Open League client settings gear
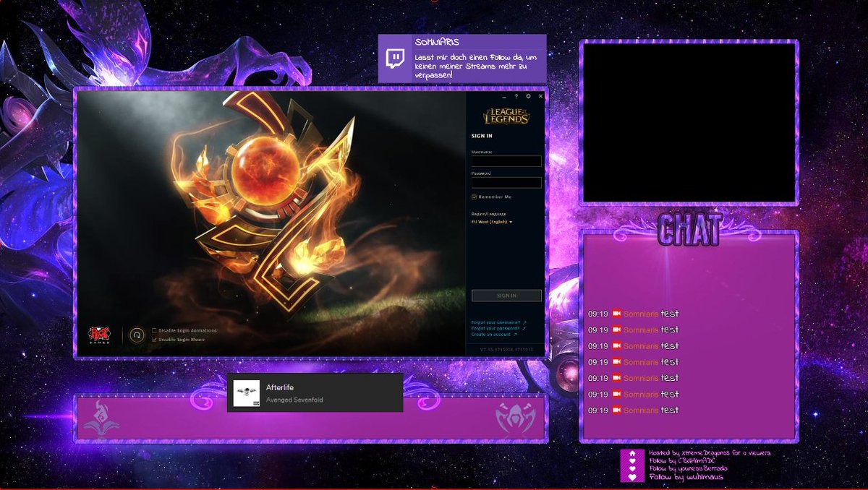Viewport: 868px width, 490px height. [528, 96]
